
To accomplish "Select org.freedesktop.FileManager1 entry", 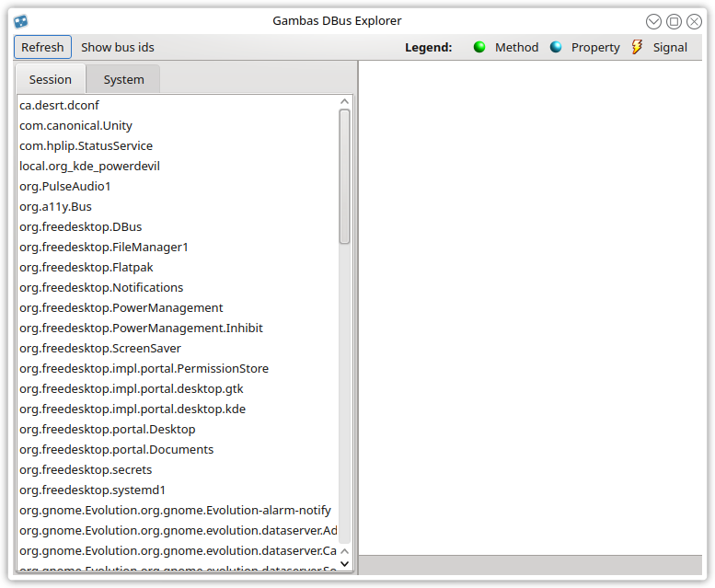I will (178, 247).
